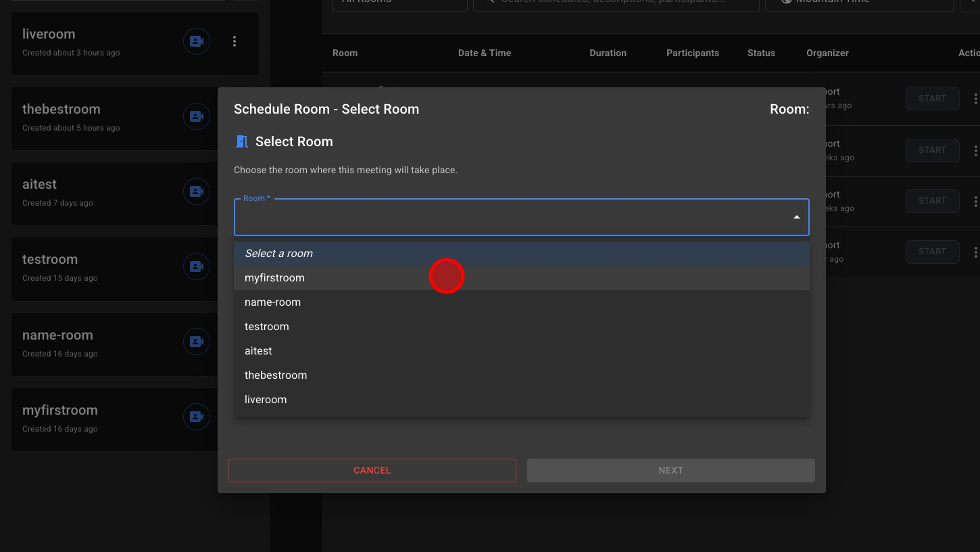Pick testroom from dropdown options
The height and width of the screenshot is (552, 980).
click(x=266, y=327)
